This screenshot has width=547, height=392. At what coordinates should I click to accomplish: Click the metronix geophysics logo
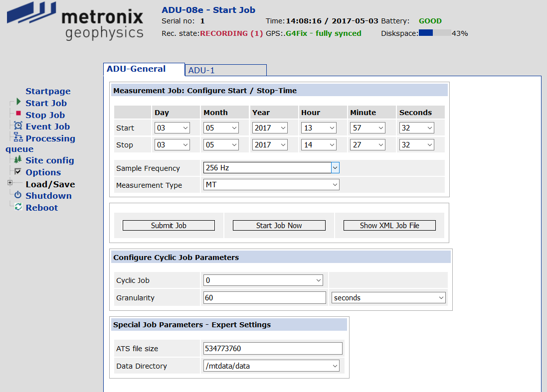tap(75, 21)
